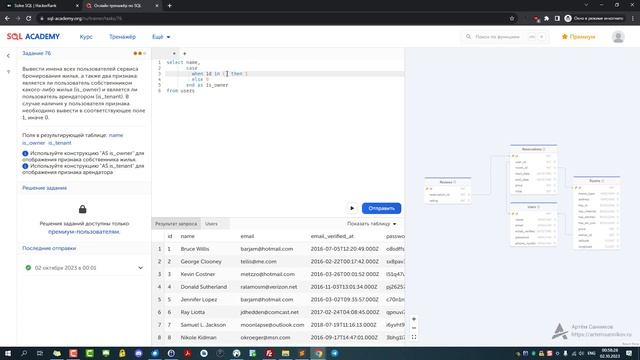Screen dimensions: 640x360
Task: Click line 6 'from users' in editor
Action: click(x=180, y=91)
